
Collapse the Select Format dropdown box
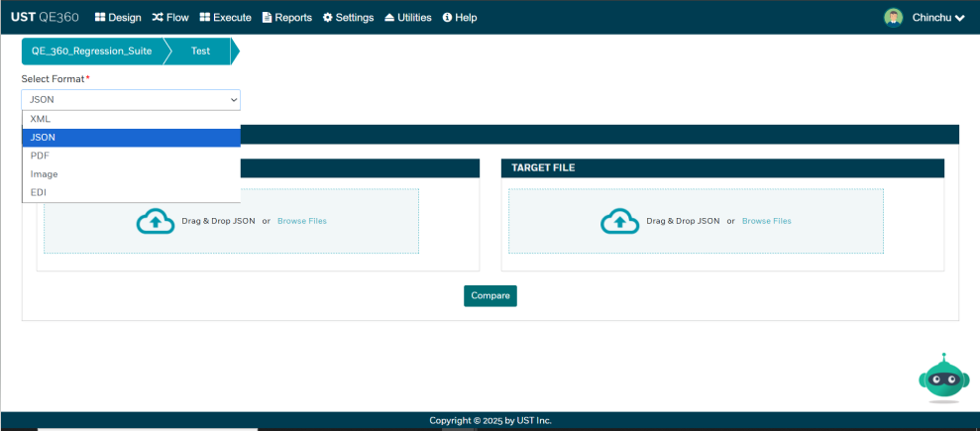coord(131,99)
